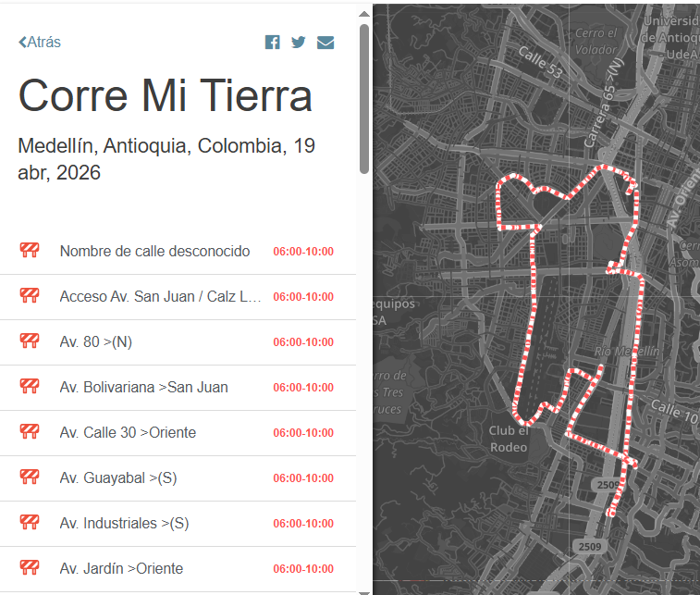Share event on Twitter
The width and height of the screenshot is (700, 595).
point(298,43)
